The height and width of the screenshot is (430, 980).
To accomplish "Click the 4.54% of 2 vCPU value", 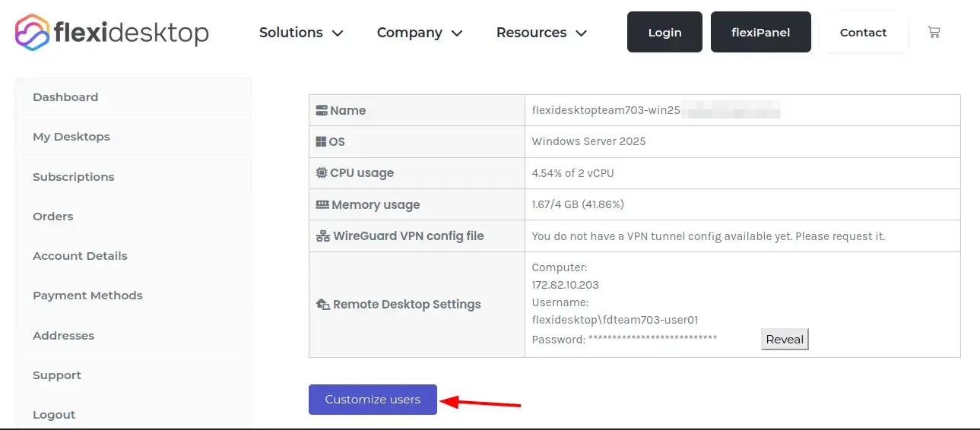I will pos(572,173).
